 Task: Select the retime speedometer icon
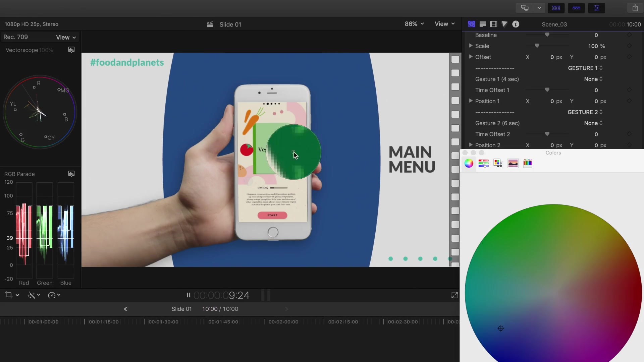[52, 295]
